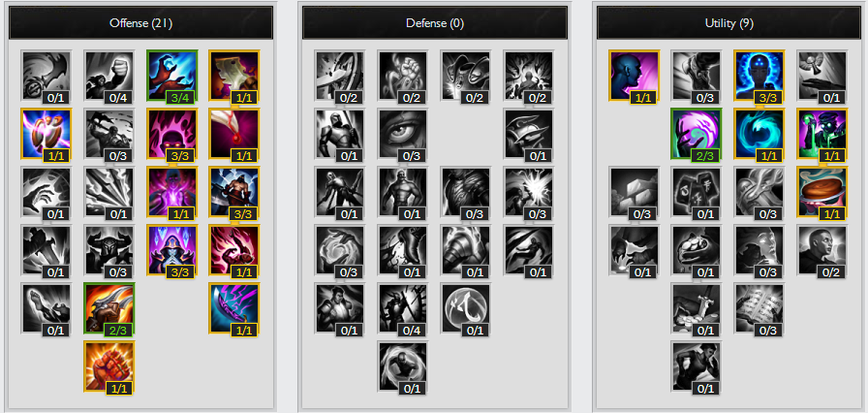Screen dimensions: 868x413
Task: Add a point to blue-hand Sorcery mastery 3/4
Action: pos(171,76)
